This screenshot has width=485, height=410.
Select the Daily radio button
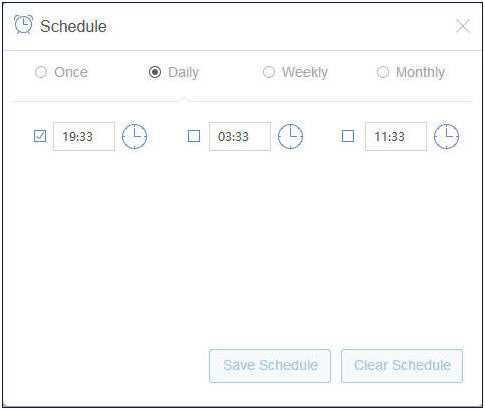tap(155, 72)
